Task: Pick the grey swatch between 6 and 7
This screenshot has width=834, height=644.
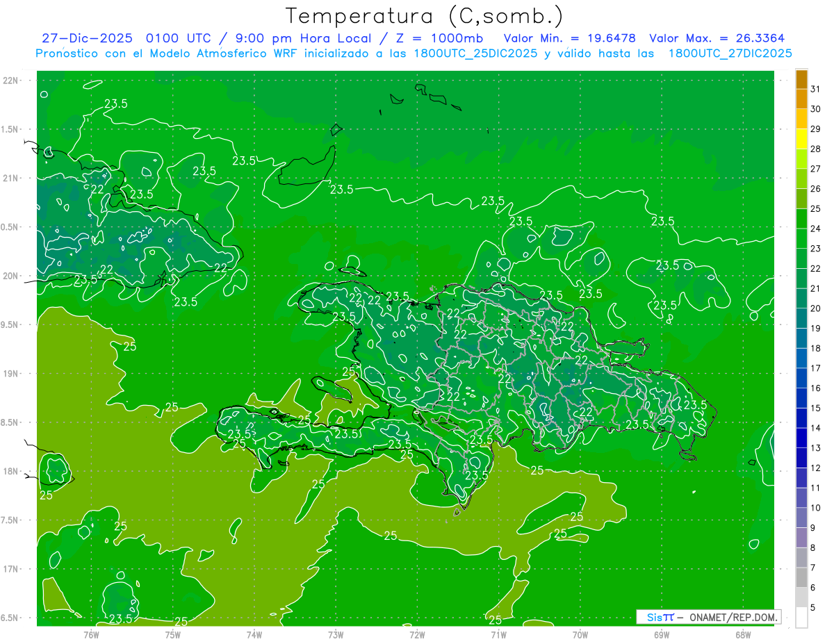Action: point(802,577)
